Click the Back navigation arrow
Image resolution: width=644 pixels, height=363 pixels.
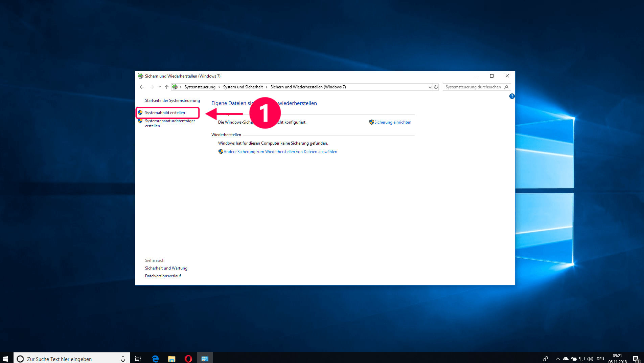click(x=142, y=87)
